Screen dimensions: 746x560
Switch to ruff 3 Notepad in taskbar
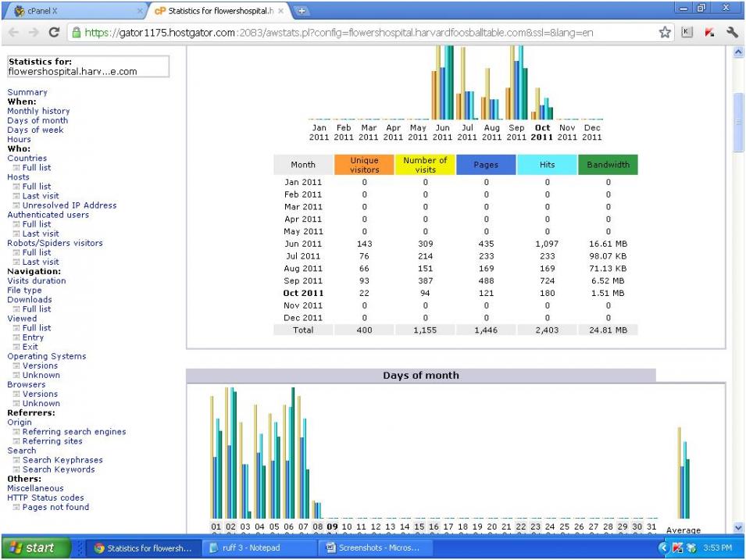(258, 548)
